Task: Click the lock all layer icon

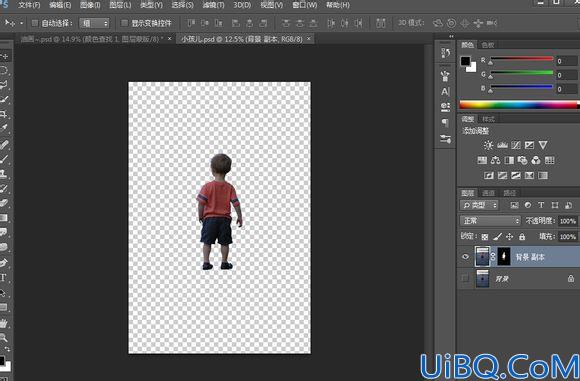Action: [522, 236]
